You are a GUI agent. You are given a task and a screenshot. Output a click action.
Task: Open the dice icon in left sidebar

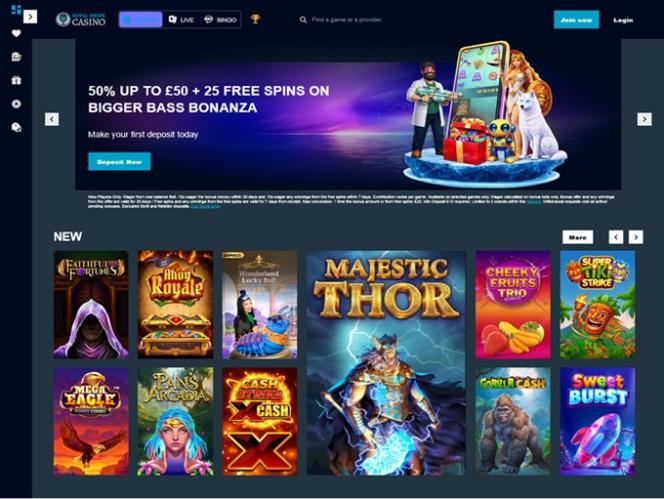coord(16,127)
